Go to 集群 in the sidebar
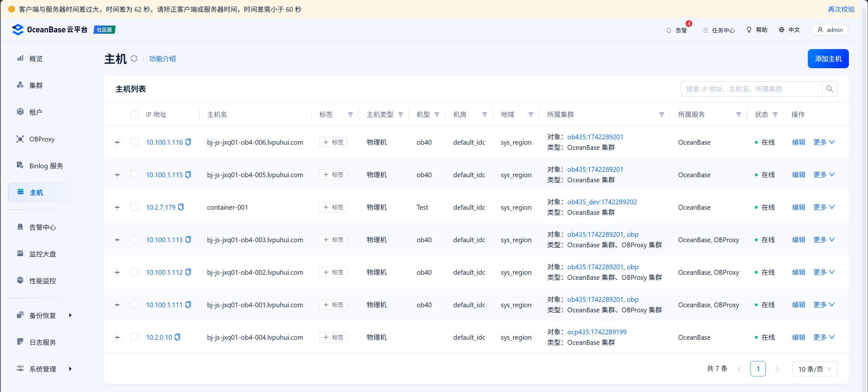868x392 pixels. click(36, 85)
